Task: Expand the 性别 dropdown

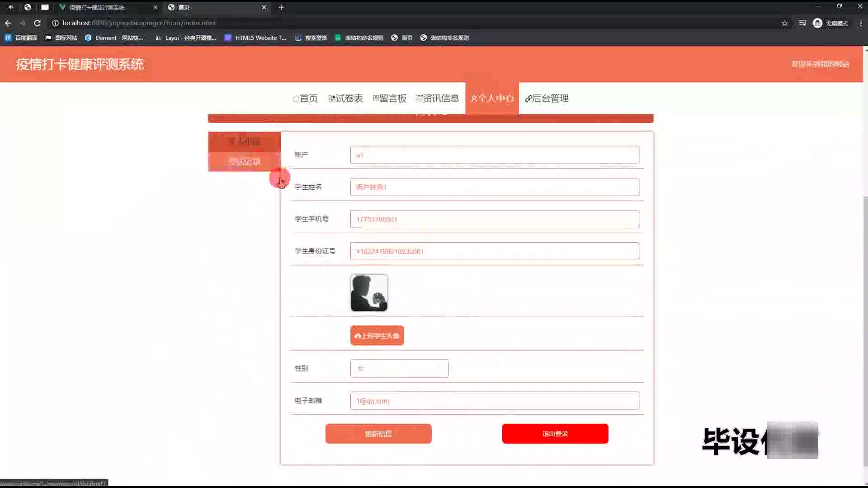Action: click(x=399, y=369)
